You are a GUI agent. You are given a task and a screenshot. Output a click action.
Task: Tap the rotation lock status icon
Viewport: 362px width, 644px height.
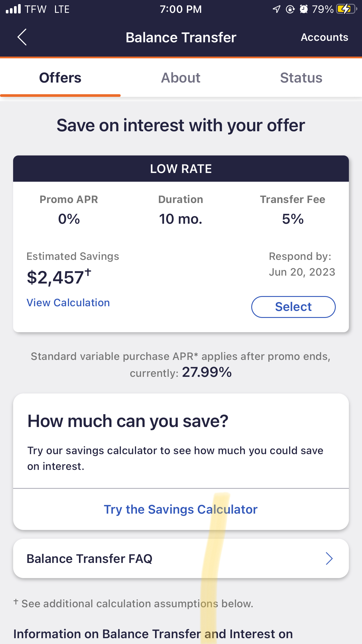pos(290,9)
